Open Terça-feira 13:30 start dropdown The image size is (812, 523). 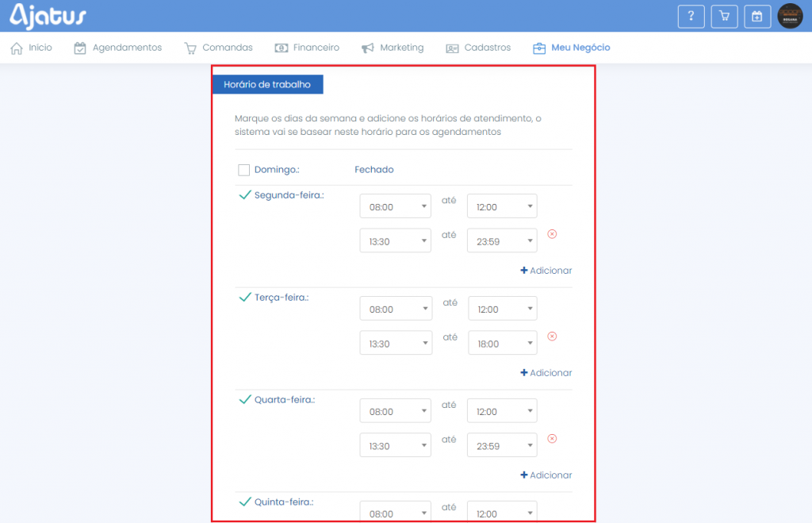[396, 343]
